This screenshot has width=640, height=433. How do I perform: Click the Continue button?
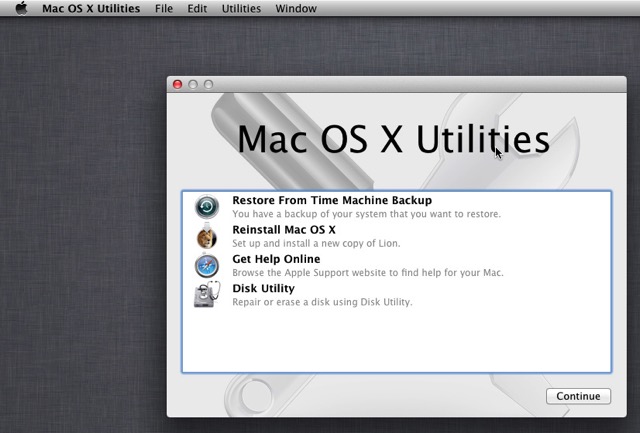point(578,396)
